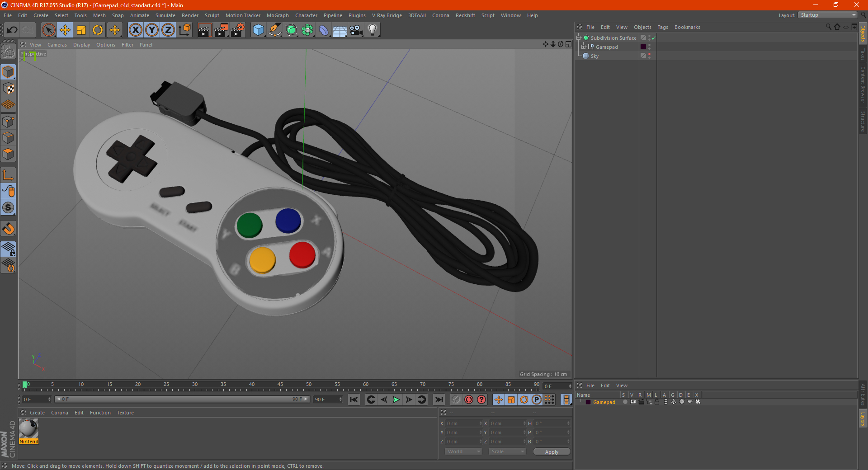Open the Array modeling objects icon

point(307,30)
